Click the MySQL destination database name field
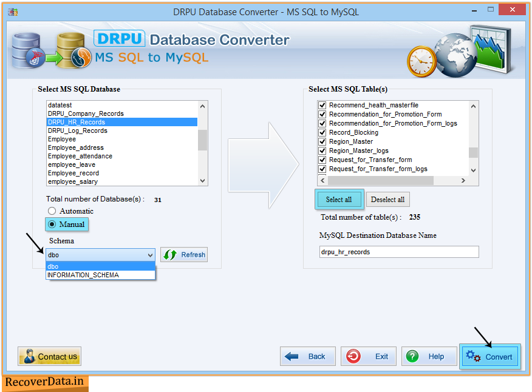 tap(399, 252)
